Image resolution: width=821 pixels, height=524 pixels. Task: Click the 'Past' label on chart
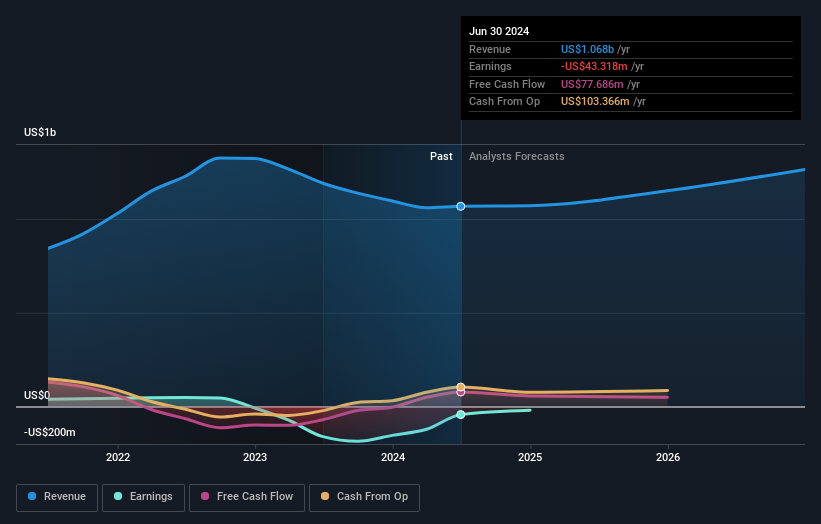pos(441,157)
